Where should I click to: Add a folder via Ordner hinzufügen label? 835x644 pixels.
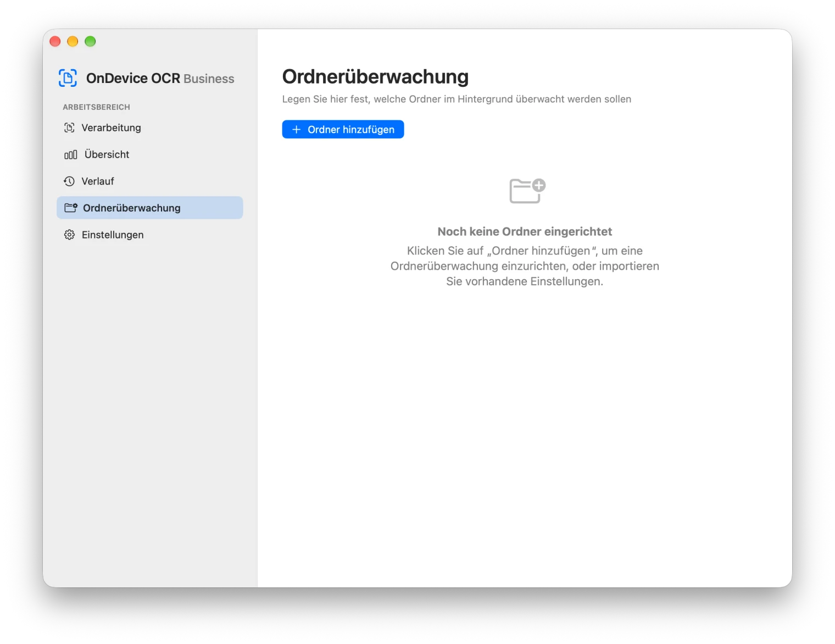351,130
